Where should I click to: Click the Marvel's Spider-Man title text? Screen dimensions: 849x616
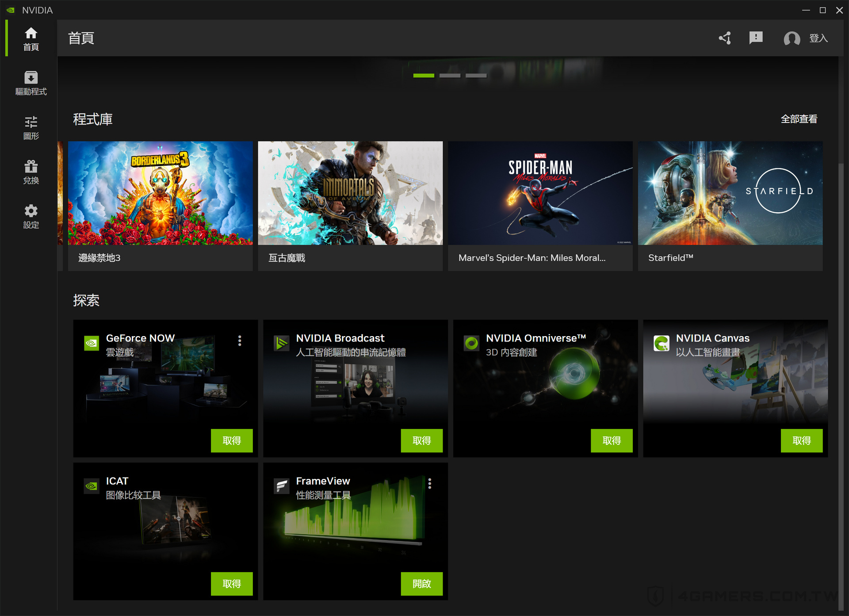click(x=532, y=258)
